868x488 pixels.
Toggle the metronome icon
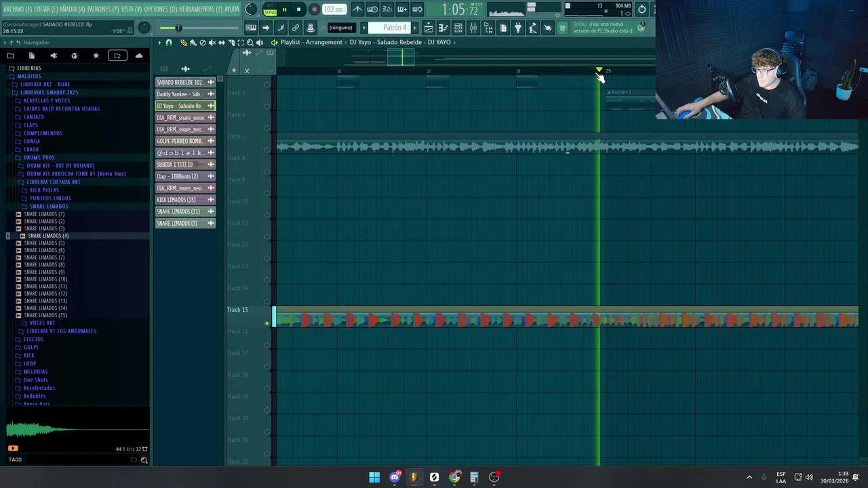click(357, 9)
